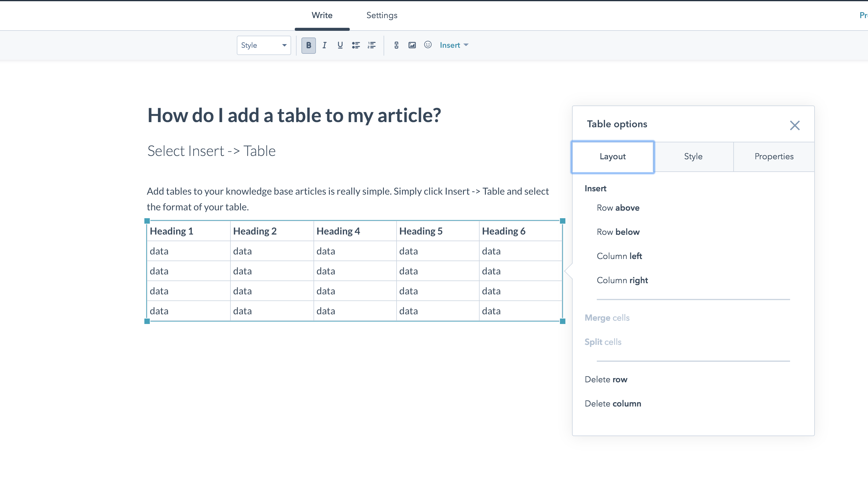Toggle underline formatting
868x489 pixels.
[340, 45]
